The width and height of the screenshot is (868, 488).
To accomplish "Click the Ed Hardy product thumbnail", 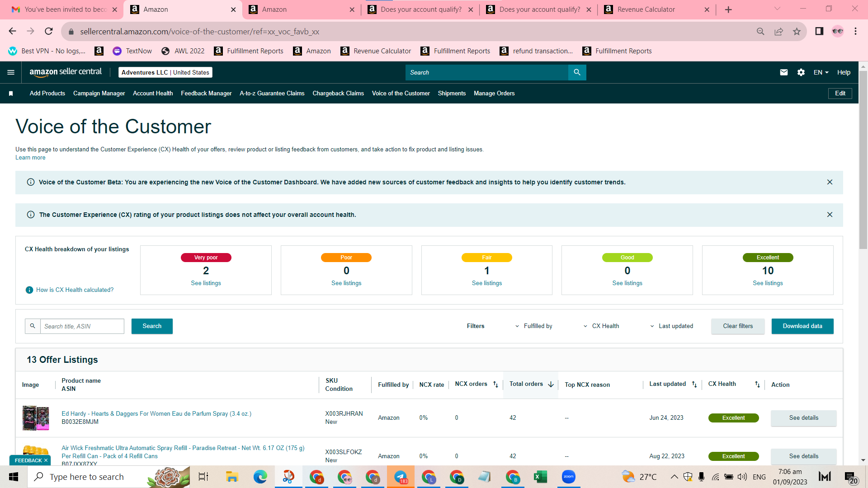I will point(36,418).
